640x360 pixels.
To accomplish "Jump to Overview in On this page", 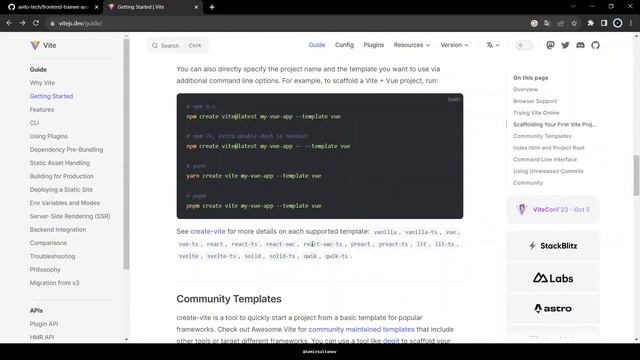I will coord(525,89).
